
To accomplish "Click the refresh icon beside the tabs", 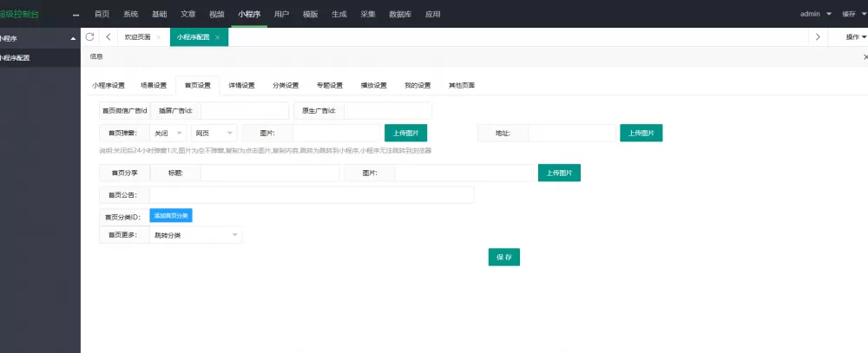I will click(x=89, y=37).
